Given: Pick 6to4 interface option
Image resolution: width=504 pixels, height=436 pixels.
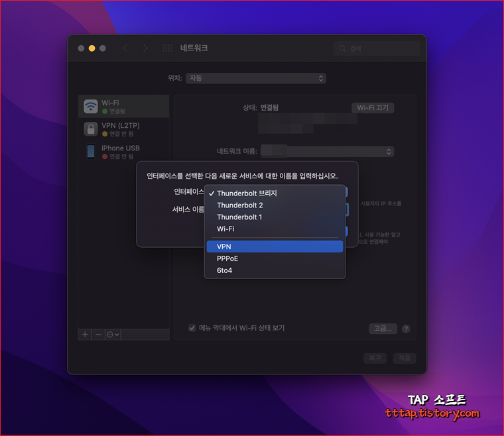Looking at the screenshot, I should tap(275, 270).
